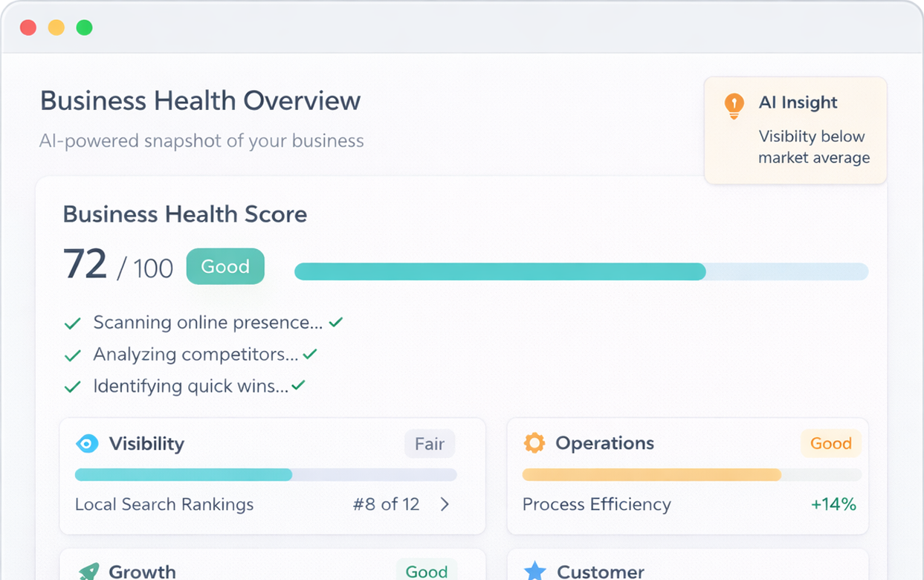Click the Visibility progress bar
Image resolution: width=924 pixels, height=580 pixels.
(x=266, y=474)
